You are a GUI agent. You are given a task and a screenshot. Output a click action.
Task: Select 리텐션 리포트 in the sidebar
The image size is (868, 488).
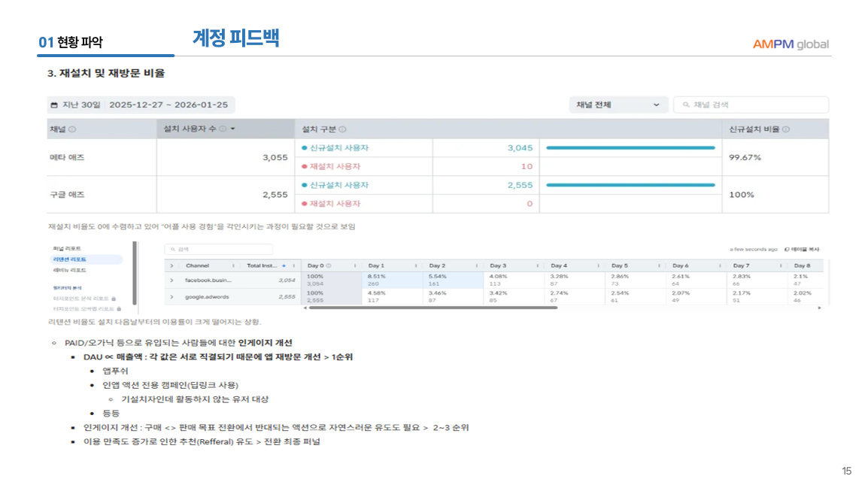[x=69, y=259]
